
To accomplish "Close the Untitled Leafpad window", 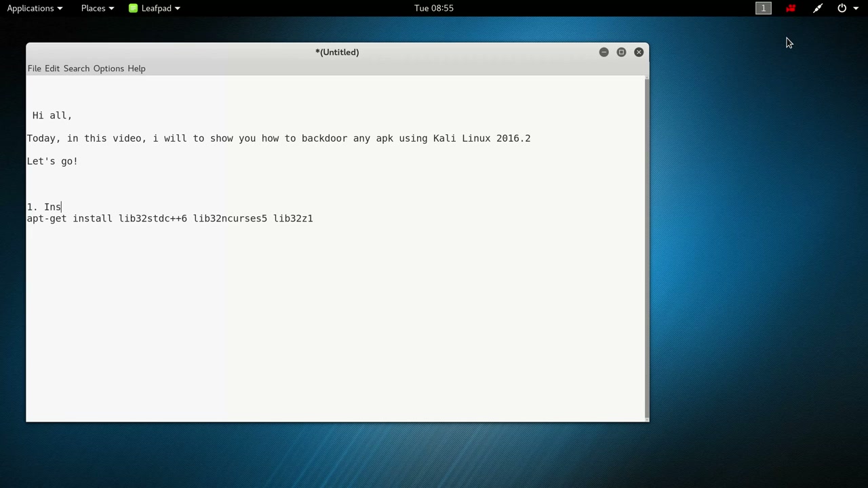I will pos(639,52).
